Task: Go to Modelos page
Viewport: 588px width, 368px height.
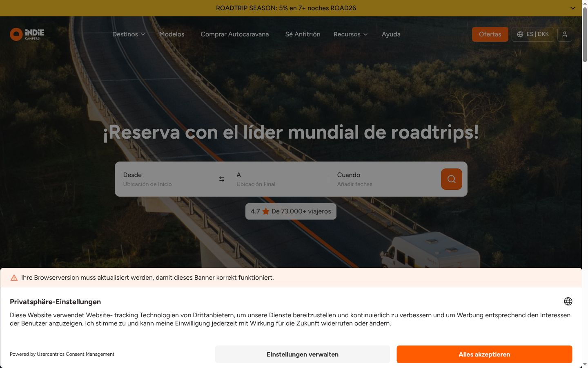Action: coord(172,34)
